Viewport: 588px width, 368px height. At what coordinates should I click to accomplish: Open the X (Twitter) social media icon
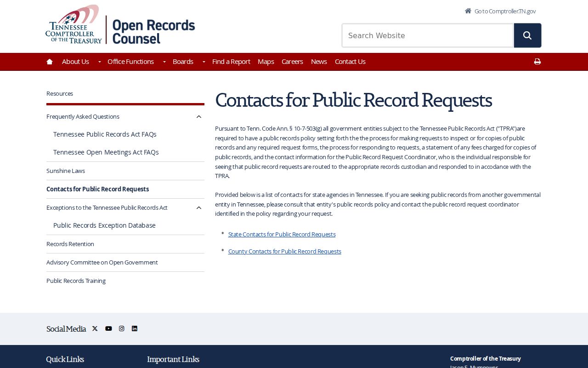coord(95,328)
